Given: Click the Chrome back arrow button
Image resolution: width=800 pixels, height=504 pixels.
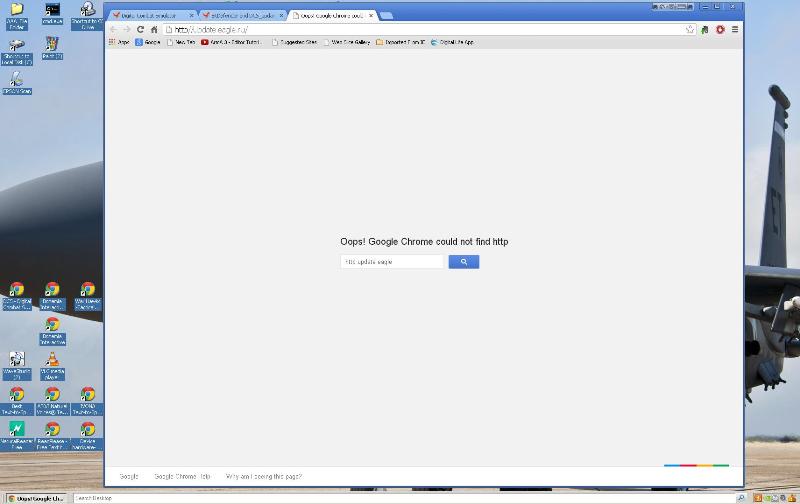Looking at the screenshot, I should [113, 30].
